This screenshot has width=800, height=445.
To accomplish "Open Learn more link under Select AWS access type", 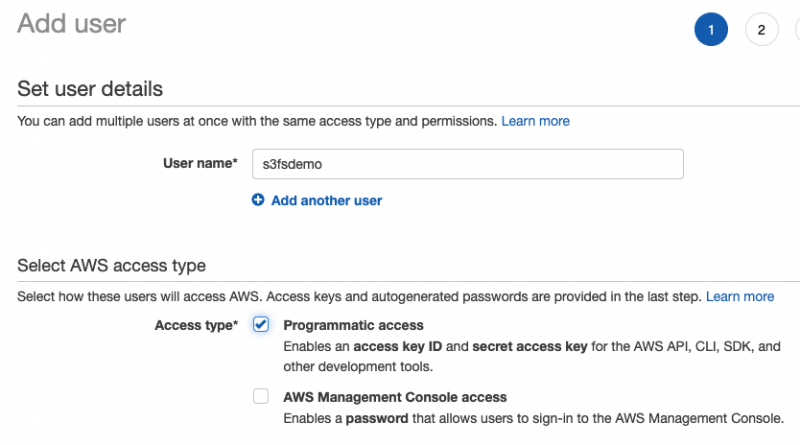I will click(740, 297).
